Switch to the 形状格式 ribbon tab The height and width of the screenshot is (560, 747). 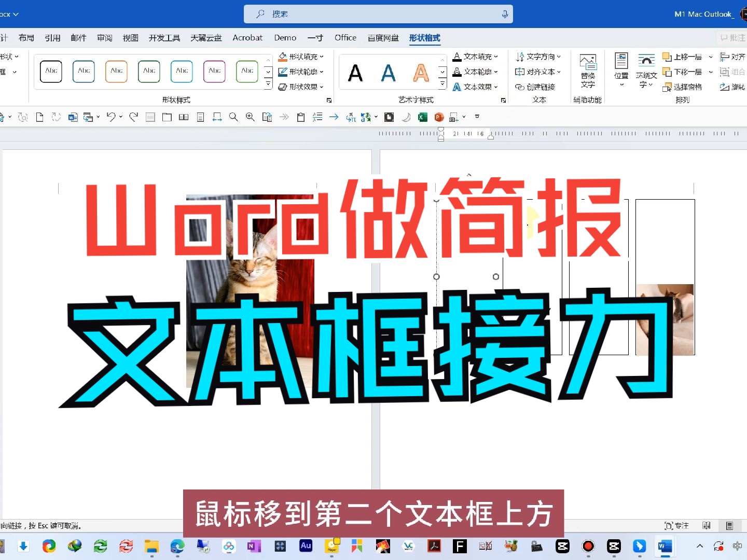(425, 38)
